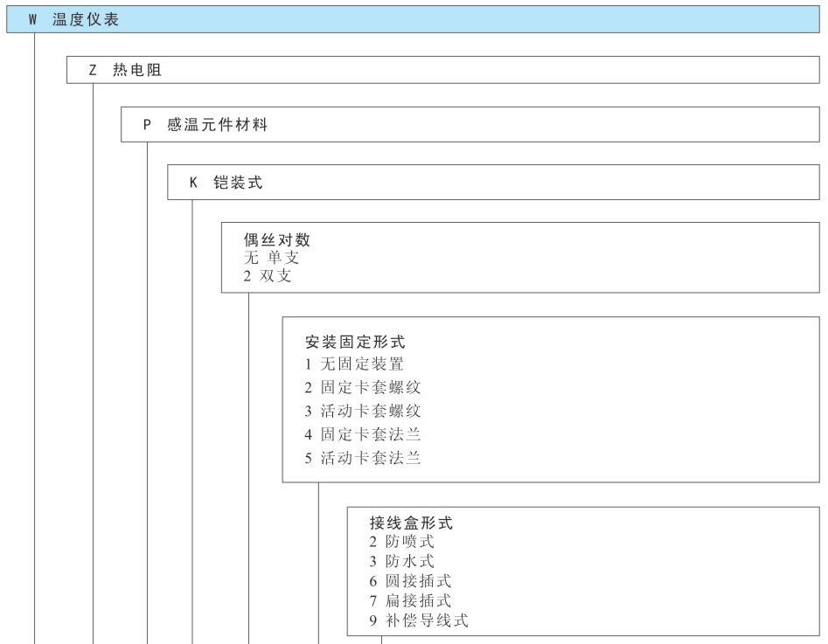Click the 安装固定形式 heading
Image resolution: width=828 pixels, height=644 pixels.
[x=355, y=343]
